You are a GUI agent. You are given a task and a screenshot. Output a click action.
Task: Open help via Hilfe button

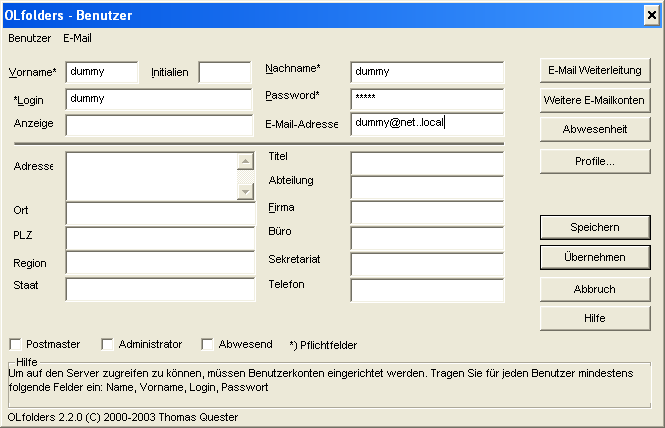click(595, 318)
